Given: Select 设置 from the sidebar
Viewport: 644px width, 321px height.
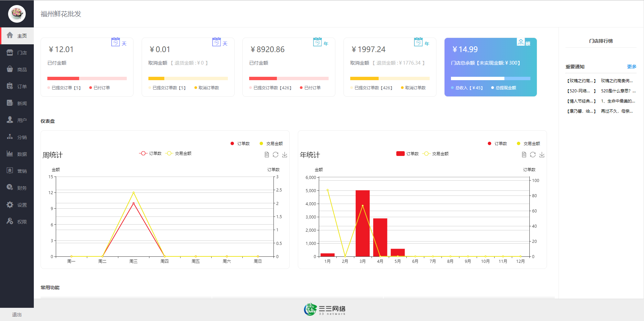Looking at the screenshot, I should coord(17,205).
